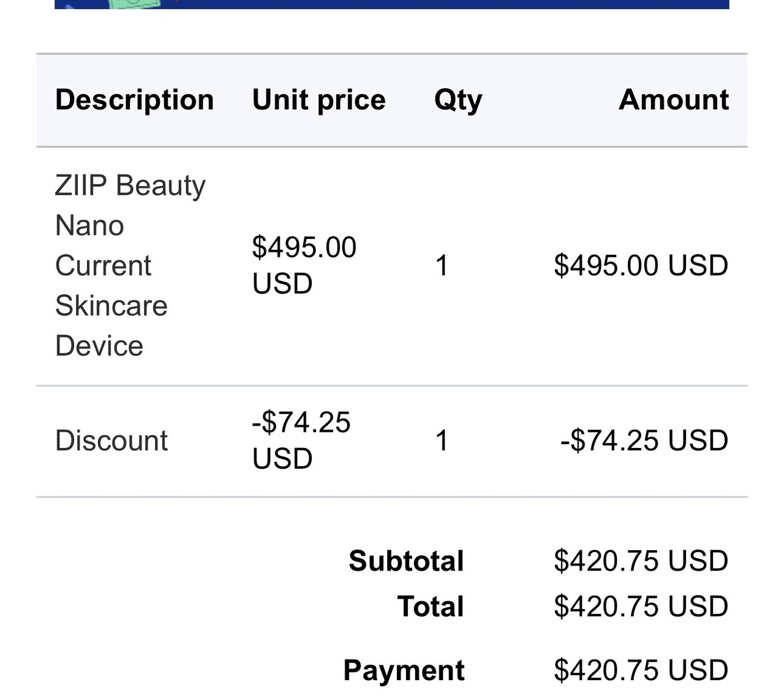Click the Description column header

(134, 100)
